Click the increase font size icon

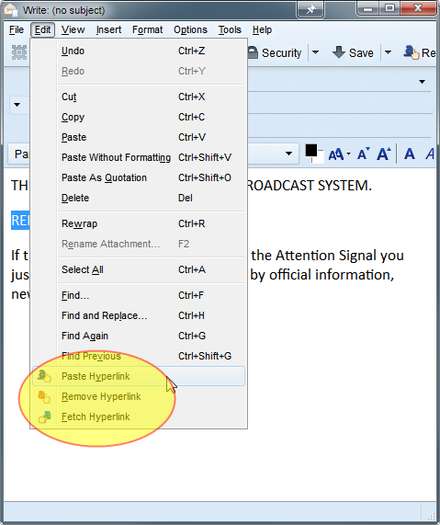(384, 154)
